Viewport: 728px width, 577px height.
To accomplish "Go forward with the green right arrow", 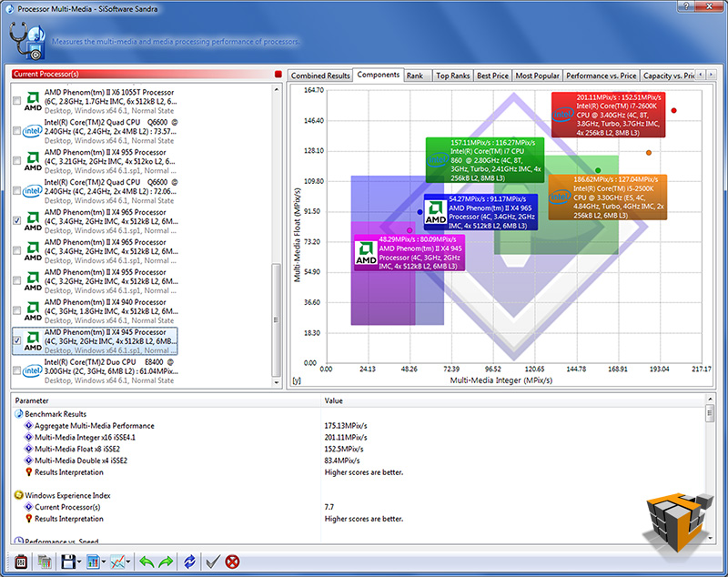I will pos(166,562).
